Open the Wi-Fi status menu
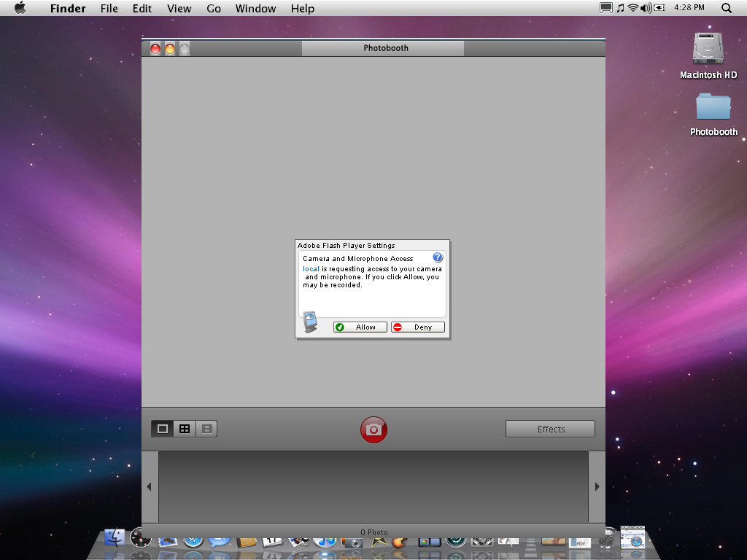 coord(633,8)
